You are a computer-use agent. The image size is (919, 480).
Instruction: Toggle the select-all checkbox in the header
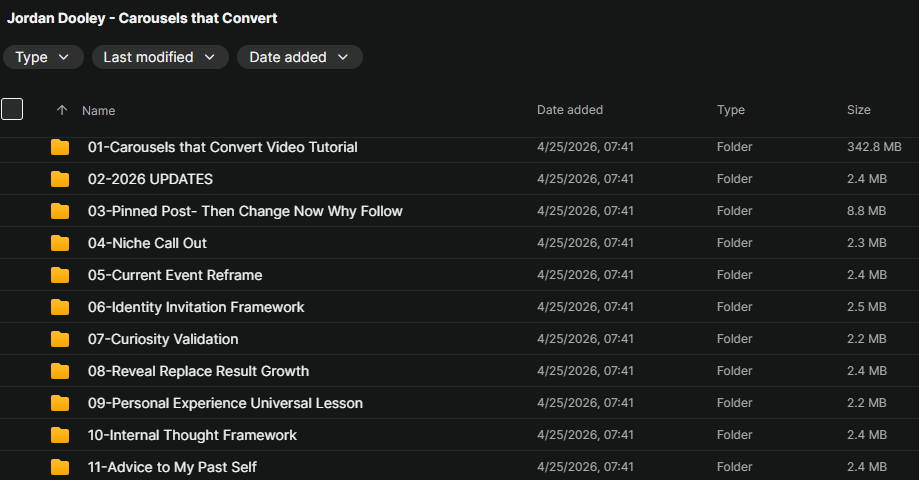(12, 110)
